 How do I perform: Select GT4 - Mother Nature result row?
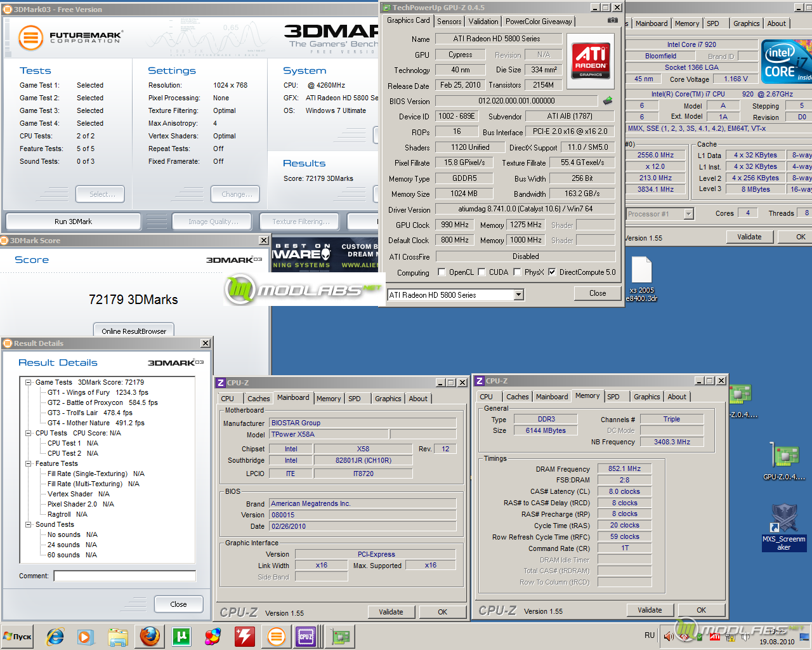[96, 423]
